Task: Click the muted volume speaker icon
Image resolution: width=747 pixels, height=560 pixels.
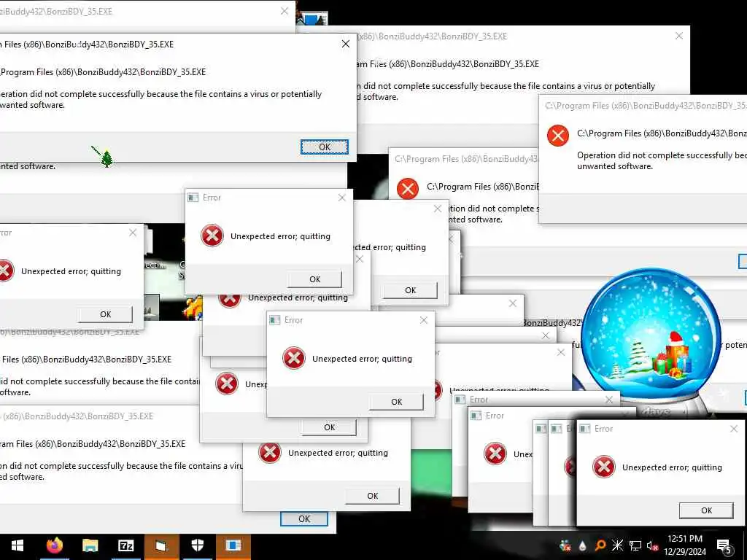Action: 653,546
